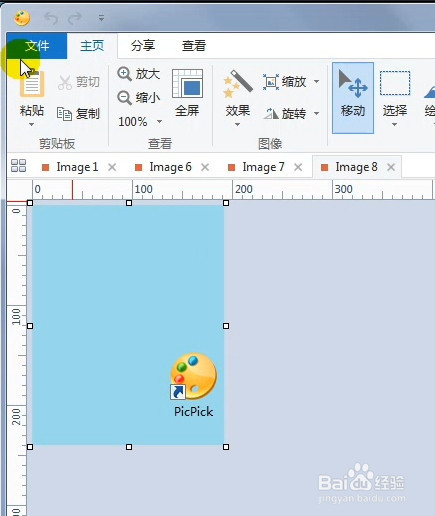The image size is (435, 516).
Task: Undo the last action
Action: pos(51,18)
